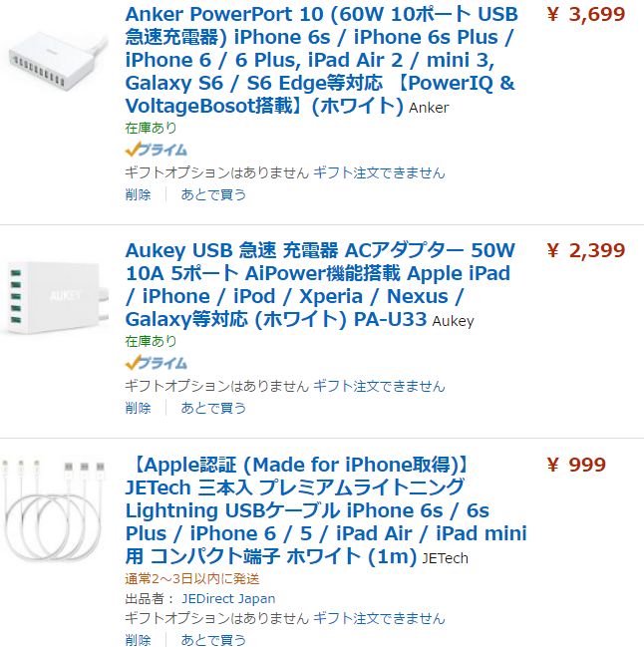Delete the Aukey charger using 削除

139,408
